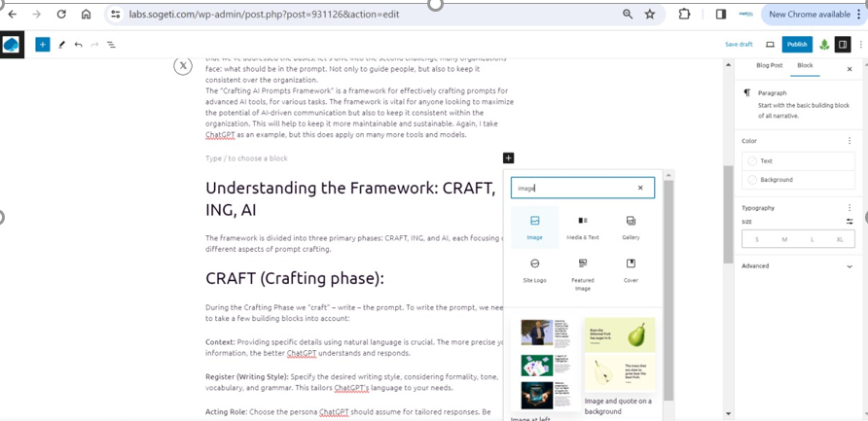Open the green plant plugin icon
Screen dimensions: 868x421
pyautogui.click(x=824, y=45)
